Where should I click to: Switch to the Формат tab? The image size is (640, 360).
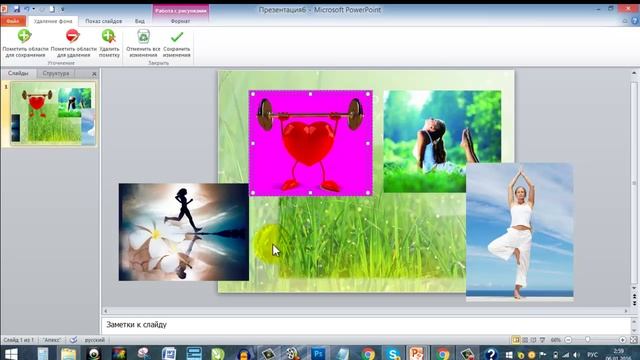click(180, 21)
